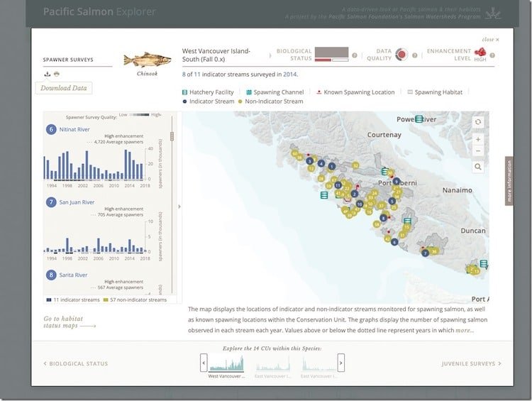This screenshot has height=401, width=532.
Task: Click number badge 8 for Sarita River
Action: tap(51, 275)
